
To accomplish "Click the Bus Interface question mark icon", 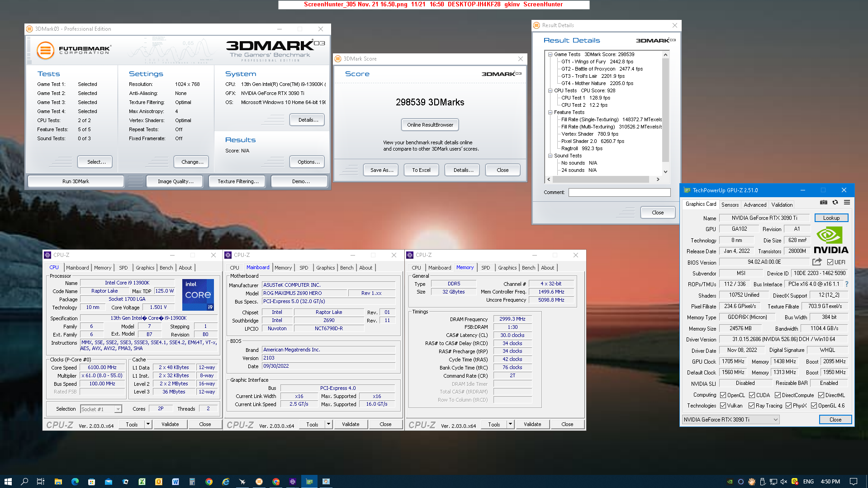I will tap(847, 284).
